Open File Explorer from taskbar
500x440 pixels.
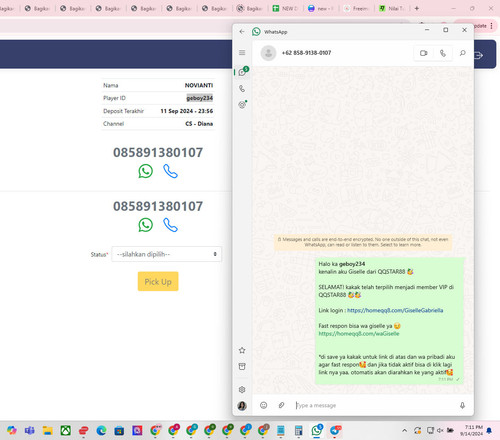48,430
